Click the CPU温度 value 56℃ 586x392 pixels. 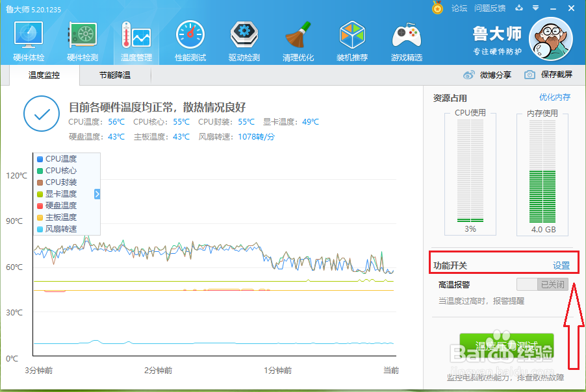(116, 122)
